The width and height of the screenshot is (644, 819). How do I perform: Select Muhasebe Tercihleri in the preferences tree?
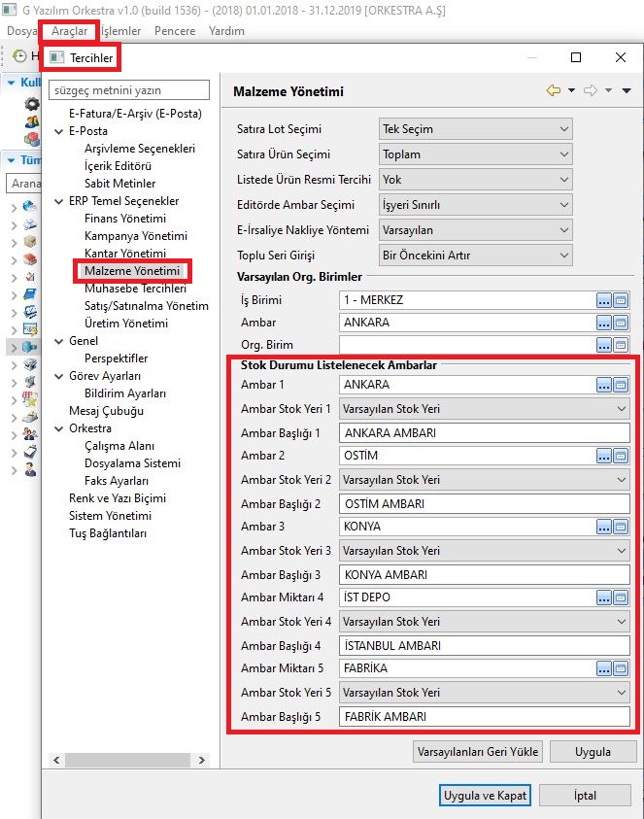point(135,289)
